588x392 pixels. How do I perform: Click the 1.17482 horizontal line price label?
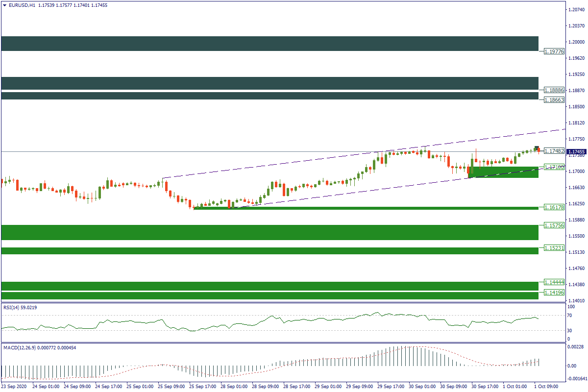click(x=554, y=151)
